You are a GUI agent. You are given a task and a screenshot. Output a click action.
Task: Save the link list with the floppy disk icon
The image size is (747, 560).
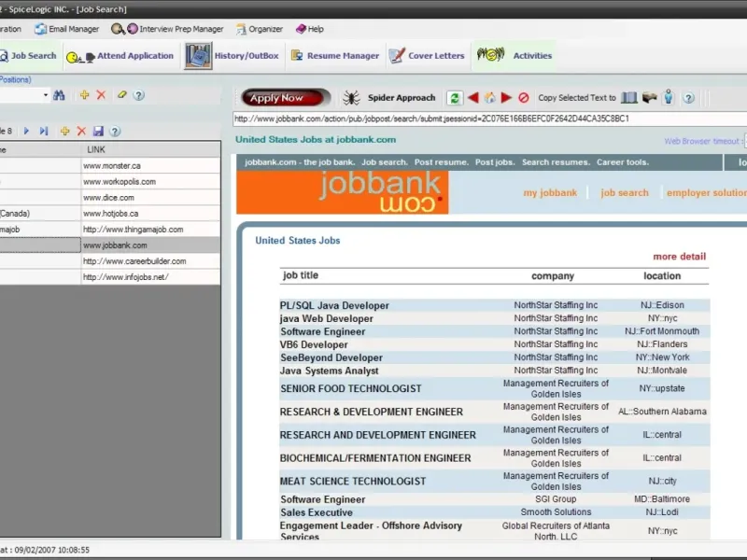[x=98, y=131]
